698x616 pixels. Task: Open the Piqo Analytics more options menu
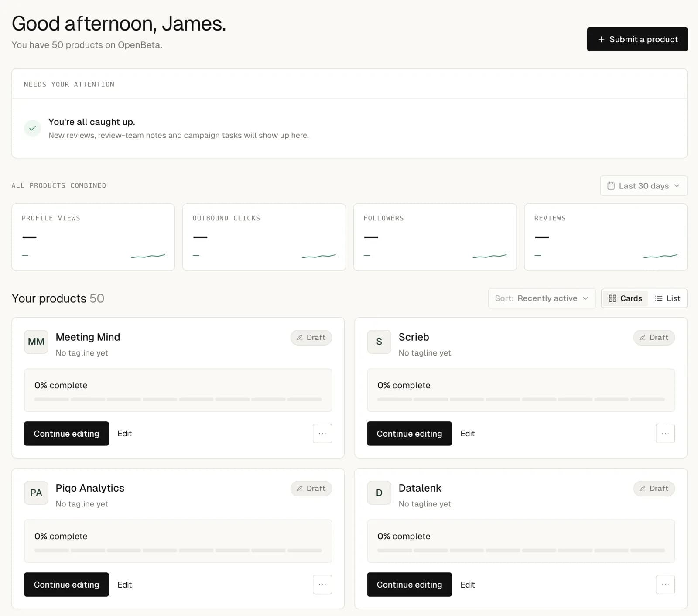[322, 585]
